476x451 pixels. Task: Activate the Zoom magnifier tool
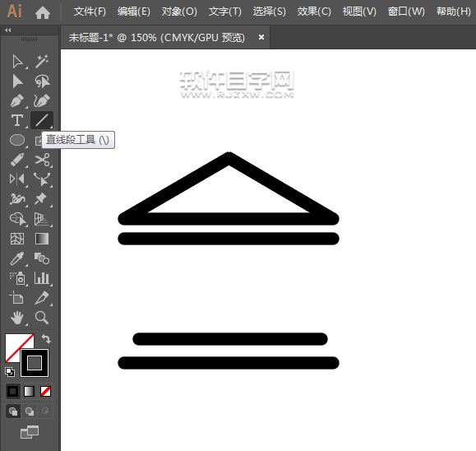tap(42, 318)
